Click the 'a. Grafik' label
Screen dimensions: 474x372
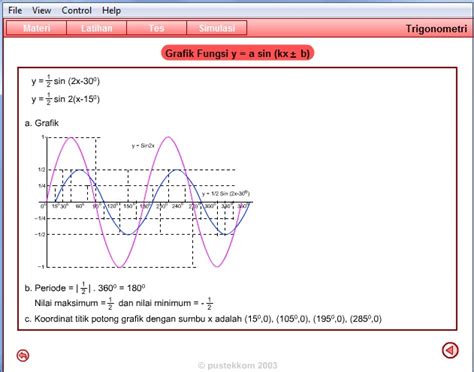coord(42,123)
